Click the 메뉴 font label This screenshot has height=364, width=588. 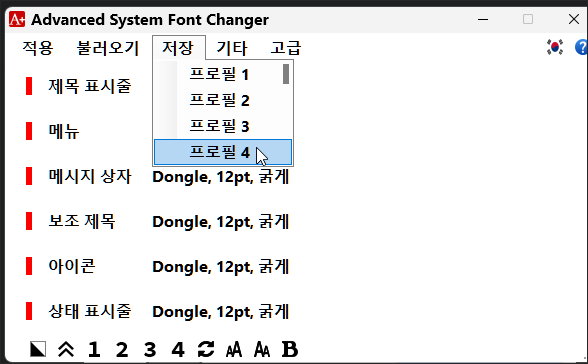point(64,131)
